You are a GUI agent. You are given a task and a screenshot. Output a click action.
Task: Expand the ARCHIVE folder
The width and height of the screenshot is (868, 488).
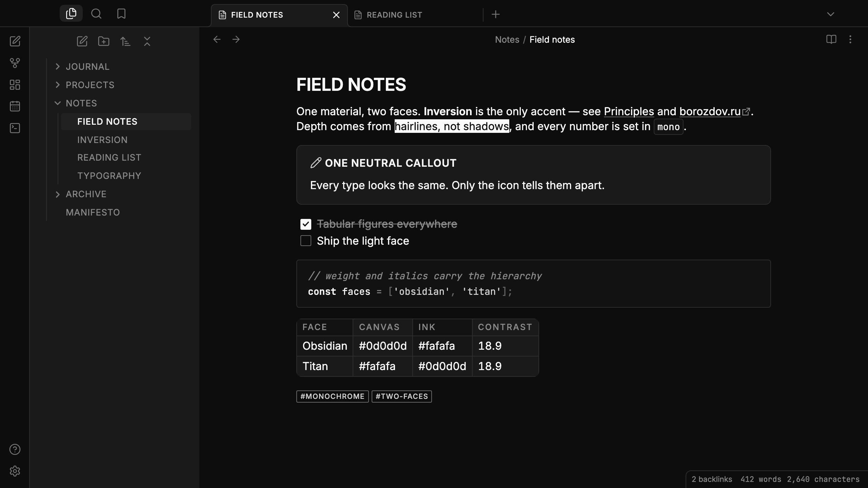(58, 194)
